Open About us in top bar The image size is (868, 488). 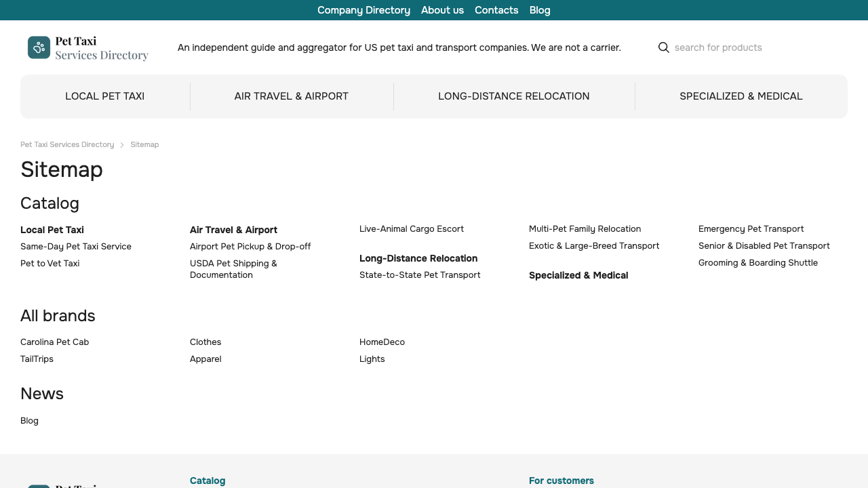[x=442, y=10]
